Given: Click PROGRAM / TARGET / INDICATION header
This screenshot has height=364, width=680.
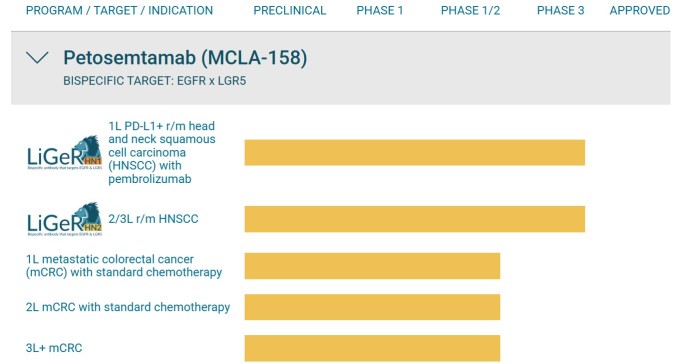Looking at the screenshot, I should (119, 10).
